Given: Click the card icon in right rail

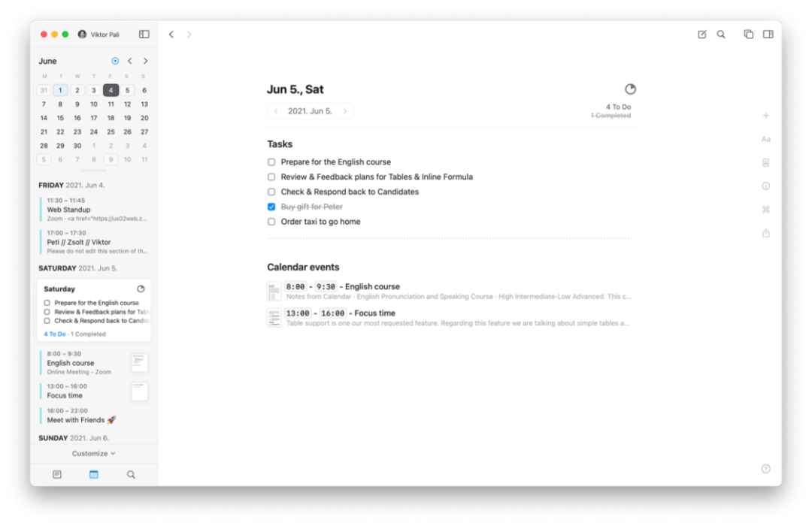Looking at the screenshot, I should (x=766, y=162).
